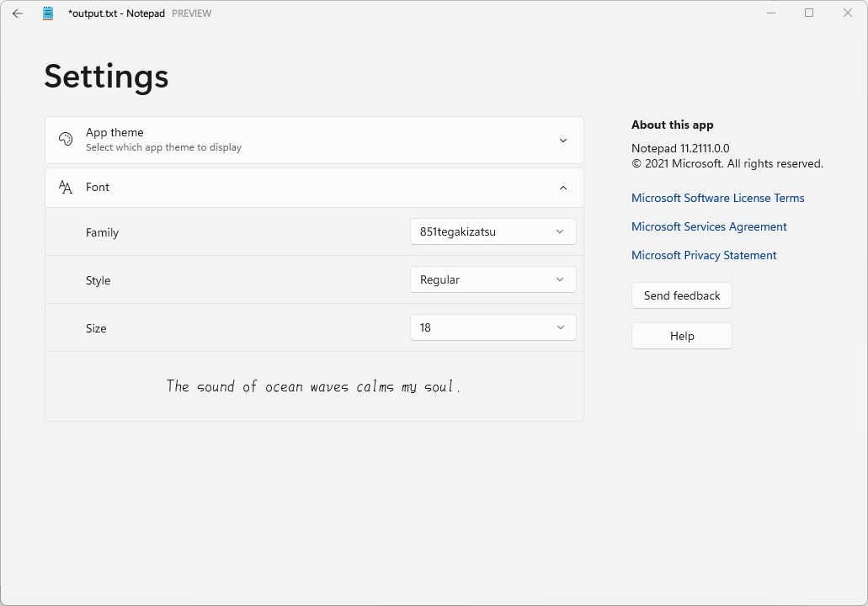Image resolution: width=868 pixels, height=606 pixels.
Task: Click the Notepad 11.2111.0.0 version text
Action: (680, 148)
